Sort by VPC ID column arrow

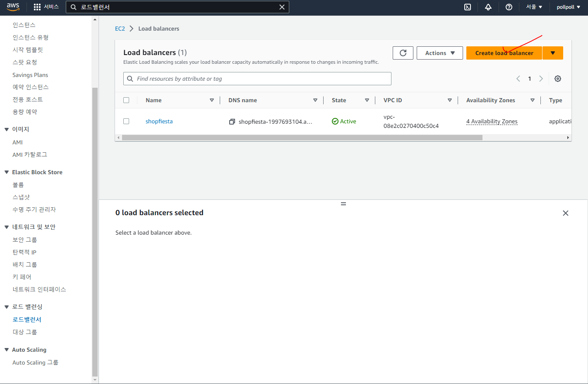[x=450, y=100]
